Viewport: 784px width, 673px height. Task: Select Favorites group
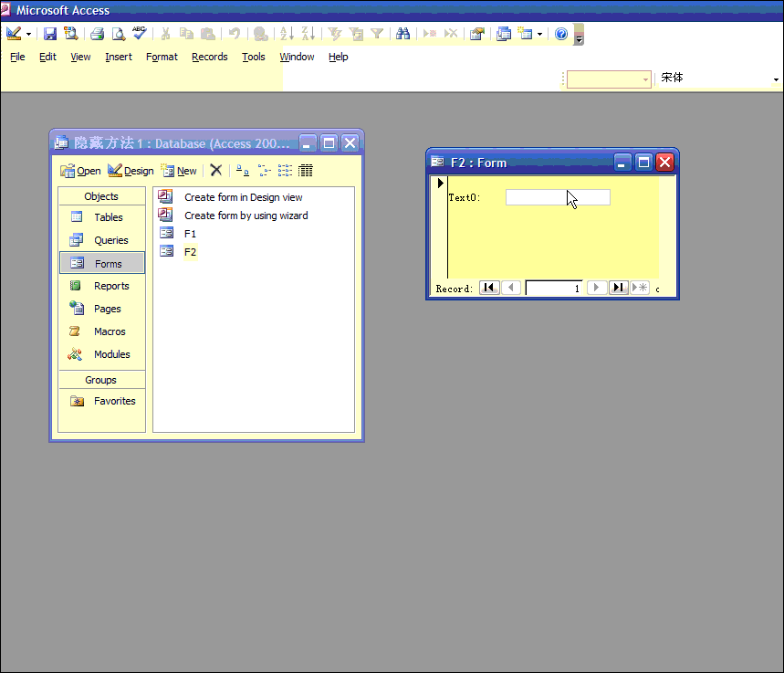(x=101, y=401)
